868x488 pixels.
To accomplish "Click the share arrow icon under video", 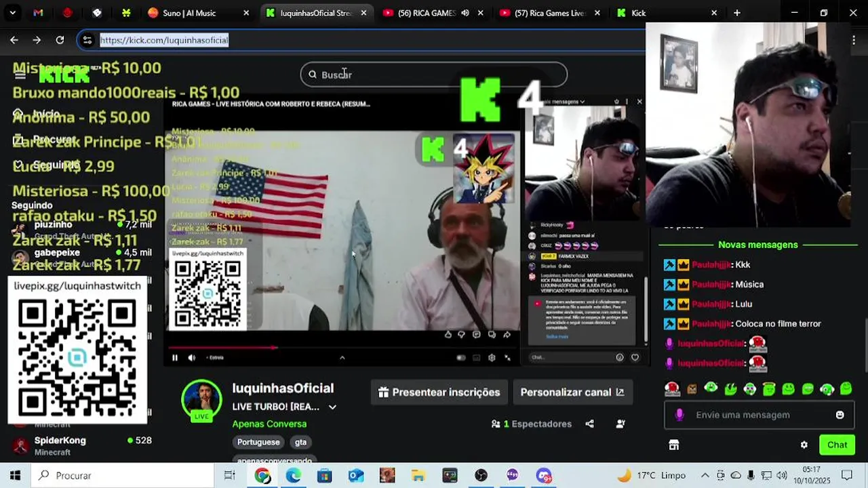I will click(507, 334).
